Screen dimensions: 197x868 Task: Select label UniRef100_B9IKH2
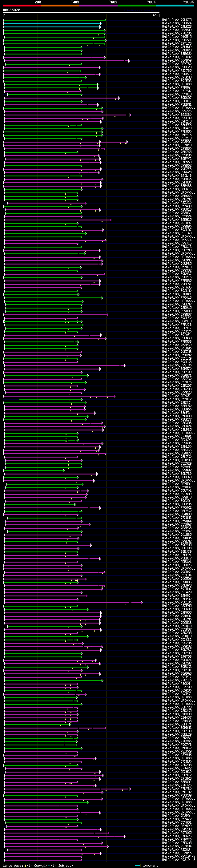tap(177, 57)
